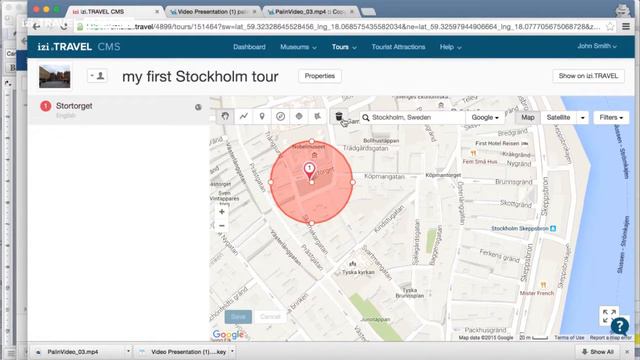Image resolution: width=640 pixels, height=360 pixels.
Task: Click the magnifier icon in map search
Action: pyautogui.click(x=366, y=118)
